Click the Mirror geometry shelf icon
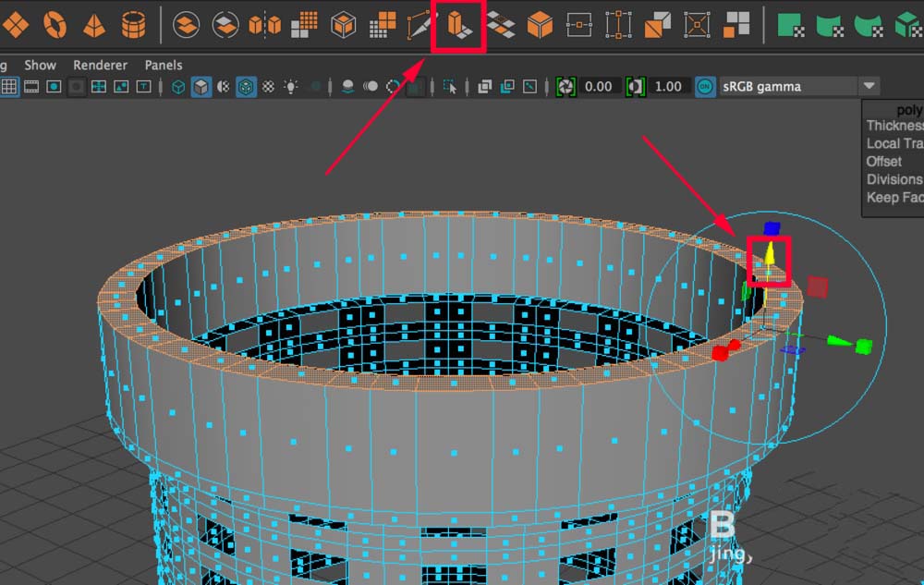924x585 pixels. tap(264, 25)
